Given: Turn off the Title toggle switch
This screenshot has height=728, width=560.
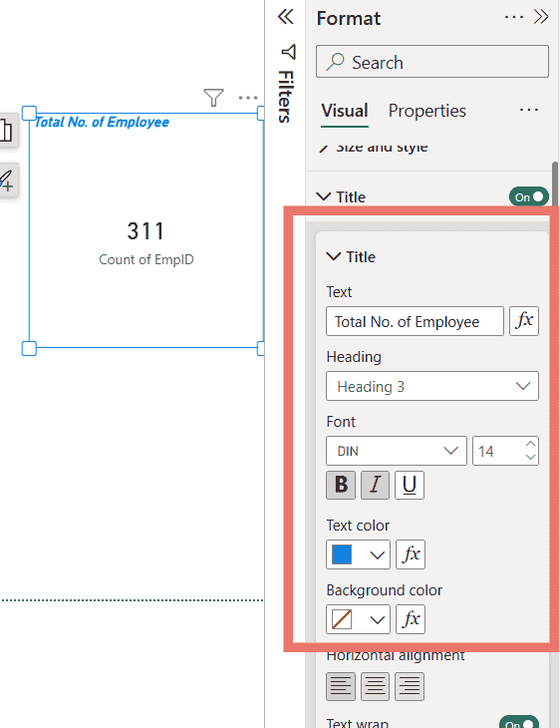Looking at the screenshot, I should click(528, 196).
